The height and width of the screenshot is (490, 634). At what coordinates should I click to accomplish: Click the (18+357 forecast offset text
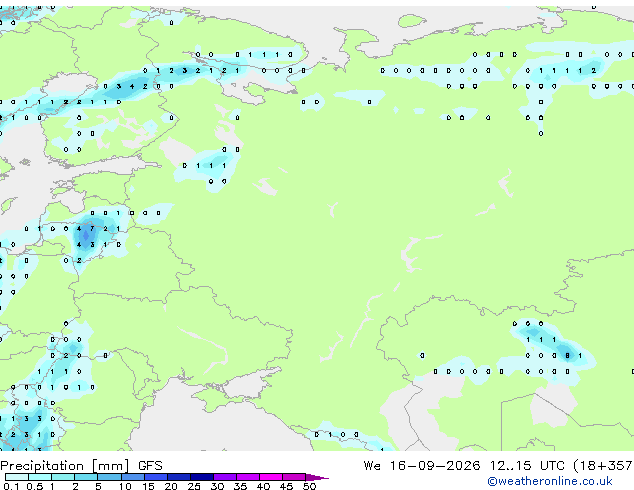pos(603,466)
